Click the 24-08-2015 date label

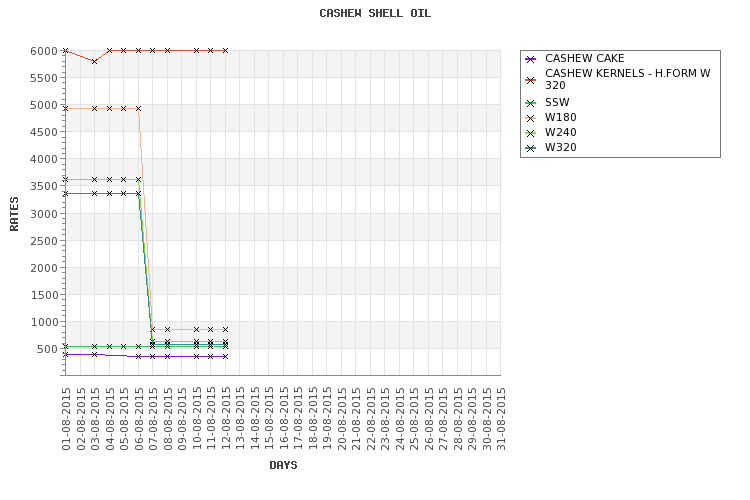tap(399, 419)
